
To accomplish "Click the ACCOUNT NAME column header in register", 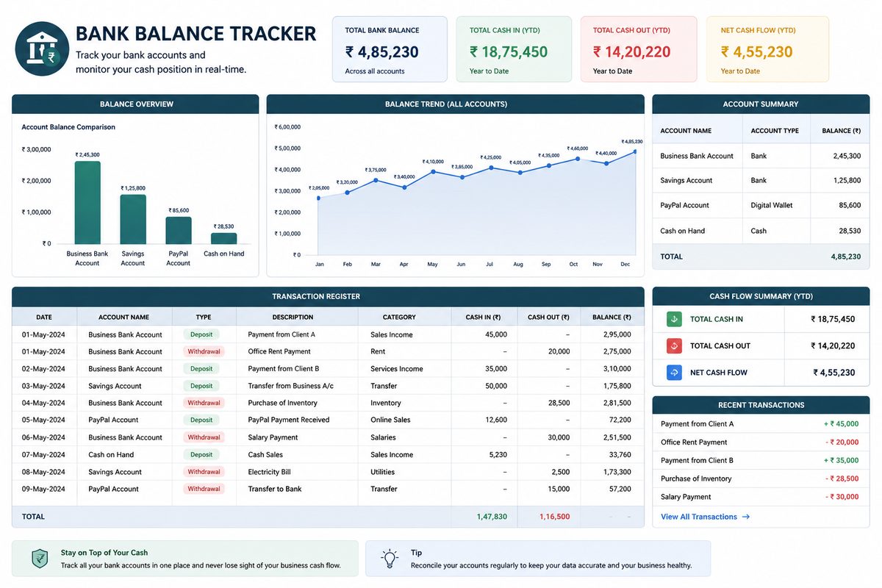I will coord(124,318).
